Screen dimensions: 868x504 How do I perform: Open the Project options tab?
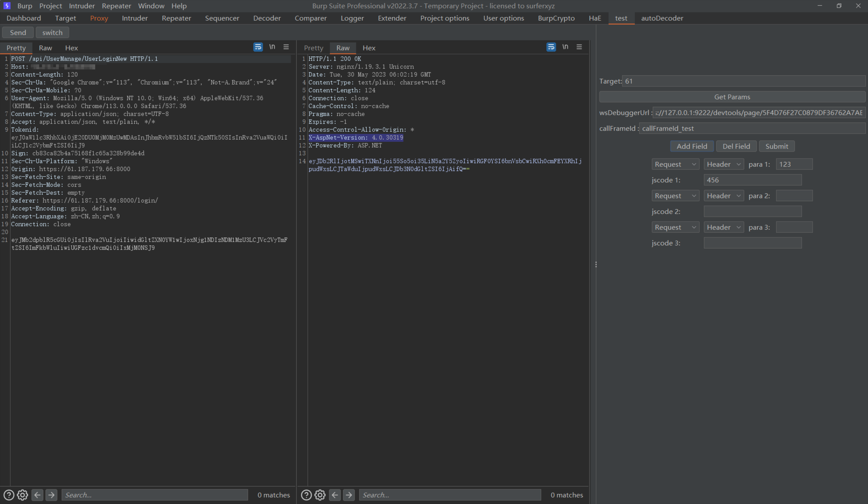coord(444,18)
